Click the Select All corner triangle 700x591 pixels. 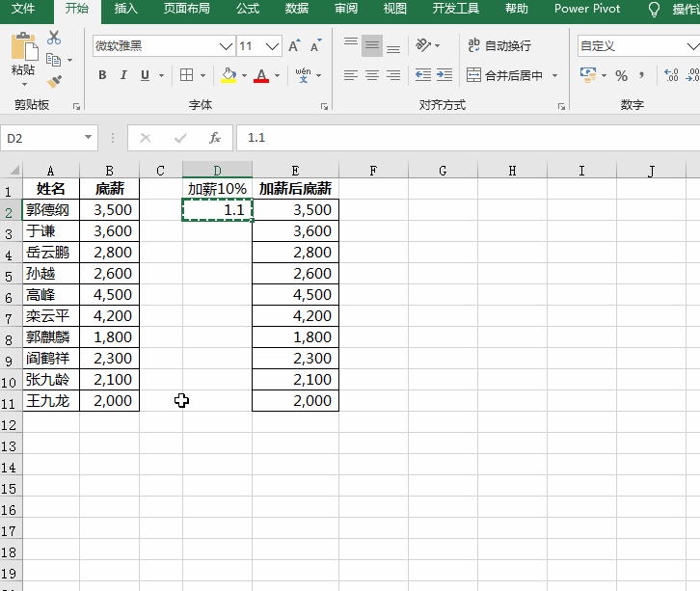click(x=13, y=170)
